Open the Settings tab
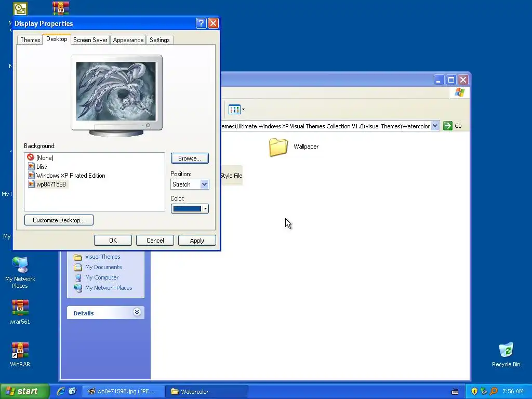The width and height of the screenshot is (532, 399). 159,39
